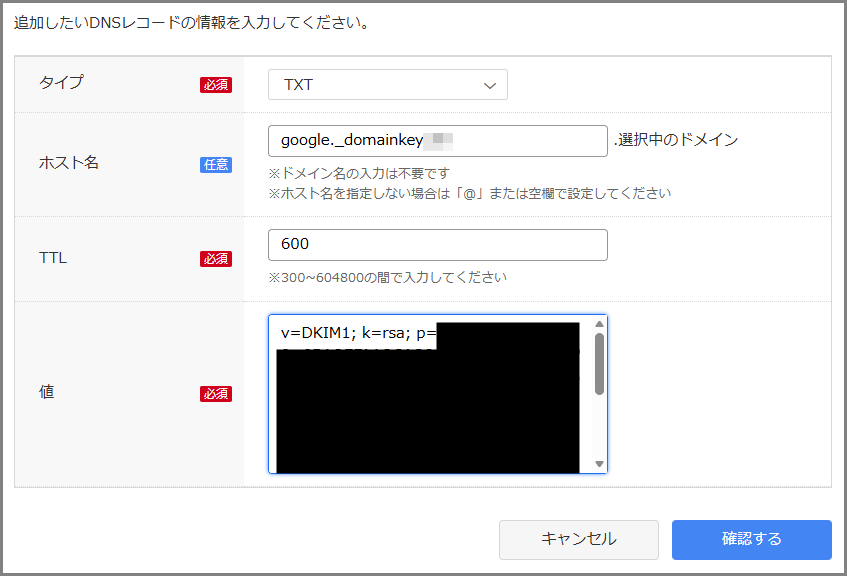Viewport: 847px width, 576px height.
Task: Click the ホスト名 row label
Action: point(69,162)
